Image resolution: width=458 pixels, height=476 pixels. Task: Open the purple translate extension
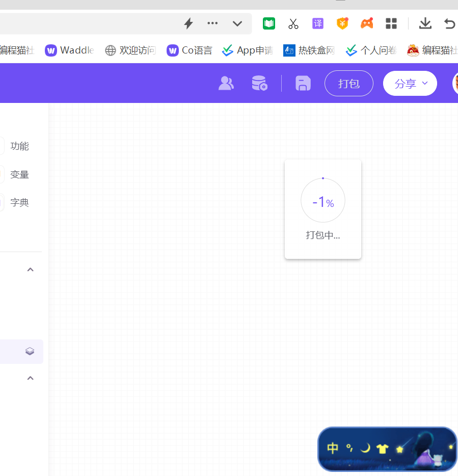coord(318,23)
